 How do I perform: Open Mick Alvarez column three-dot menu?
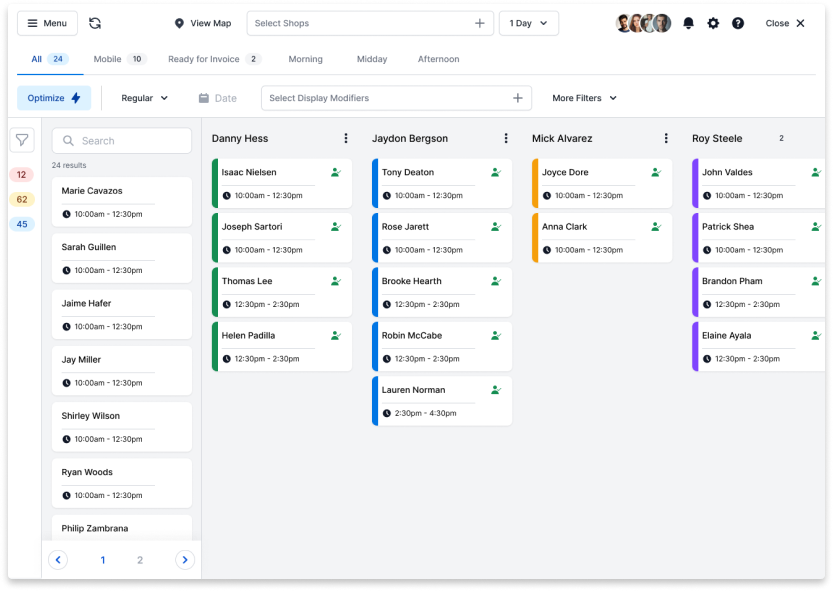point(666,139)
